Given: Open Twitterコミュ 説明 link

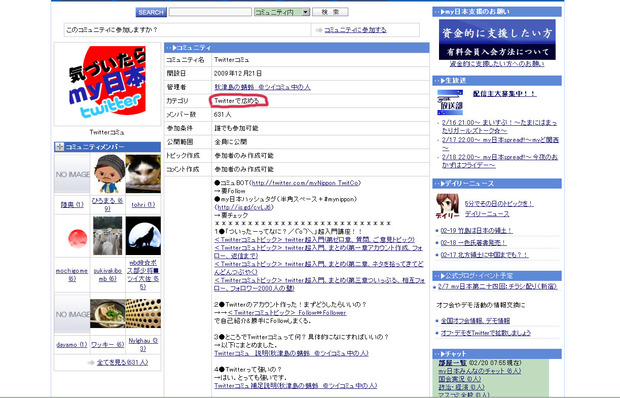Looking at the screenshot, I should click(x=291, y=353).
